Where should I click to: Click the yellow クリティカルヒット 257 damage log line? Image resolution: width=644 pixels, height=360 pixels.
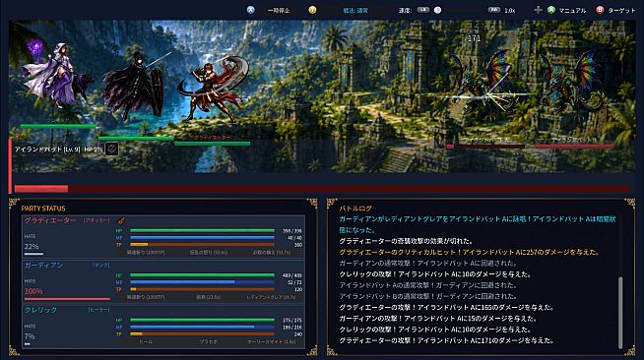[x=470, y=252]
